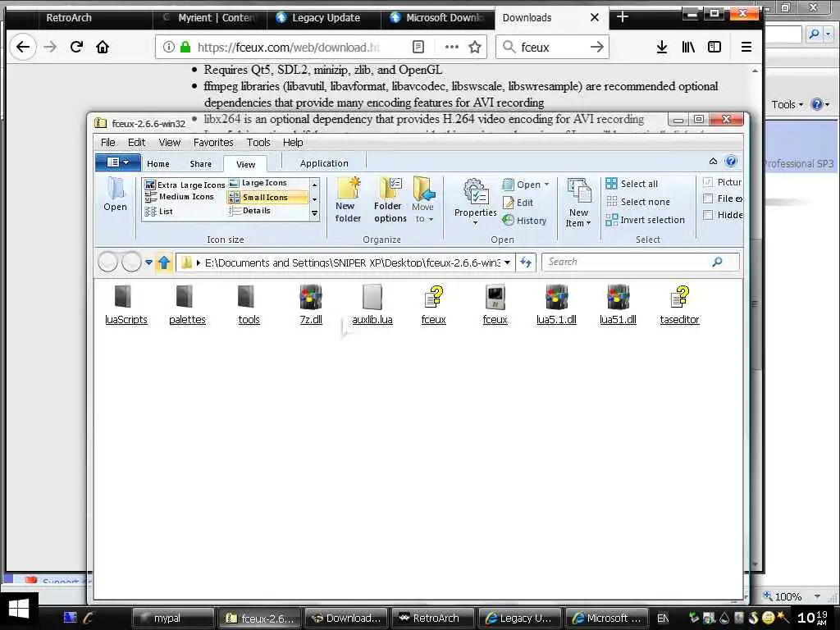The height and width of the screenshot is (630, 840).
Task: Select the lua51.dll file
Action: pos(618,305)
